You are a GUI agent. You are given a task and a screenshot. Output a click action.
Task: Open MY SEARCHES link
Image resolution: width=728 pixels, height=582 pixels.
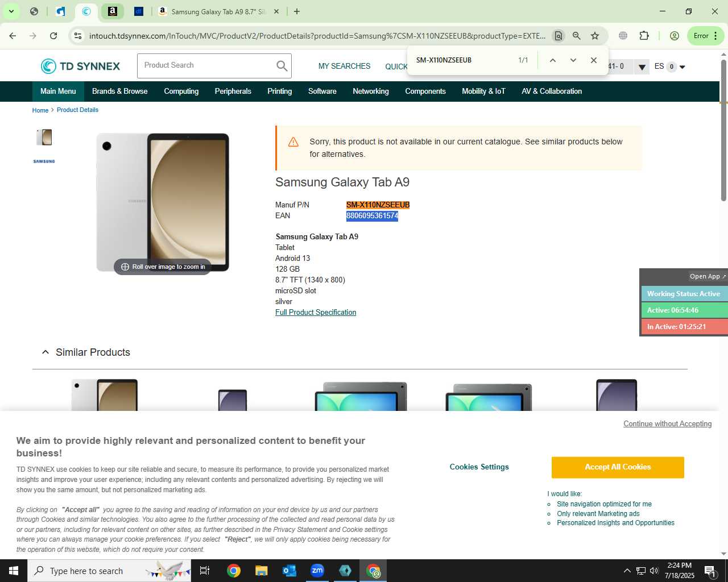click(344, 66)
